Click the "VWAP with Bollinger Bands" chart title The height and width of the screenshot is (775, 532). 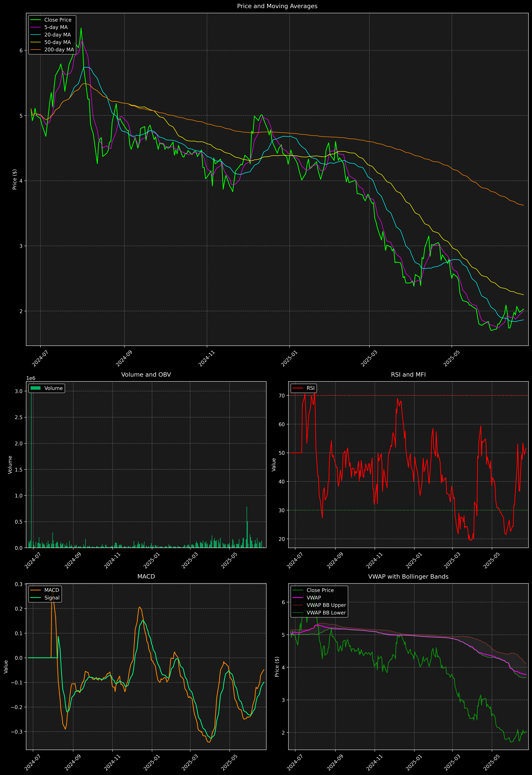408,577
